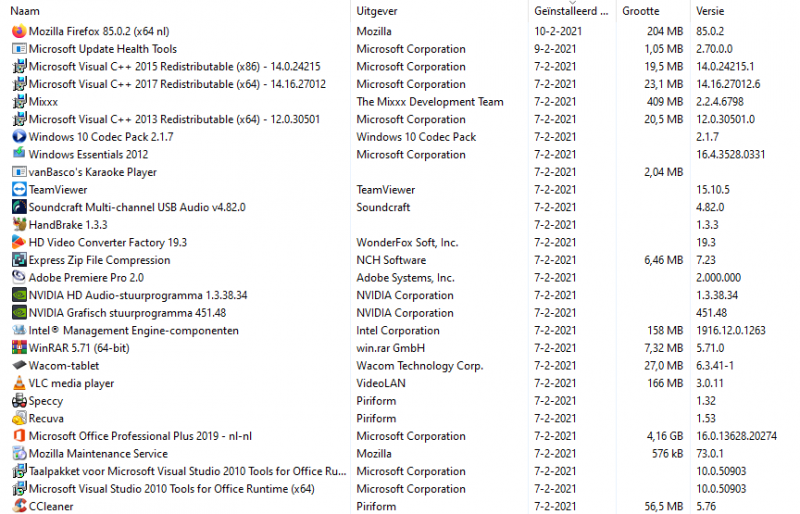
Task: Click install date '9-2-2021'
Action: click(x=555, y=49)
